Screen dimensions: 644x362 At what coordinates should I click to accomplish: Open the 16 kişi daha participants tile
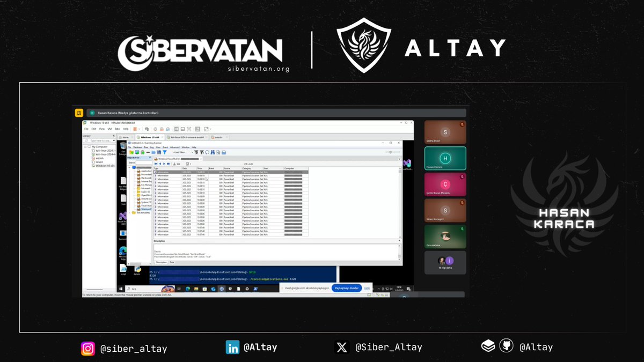(x=445, y=263)
